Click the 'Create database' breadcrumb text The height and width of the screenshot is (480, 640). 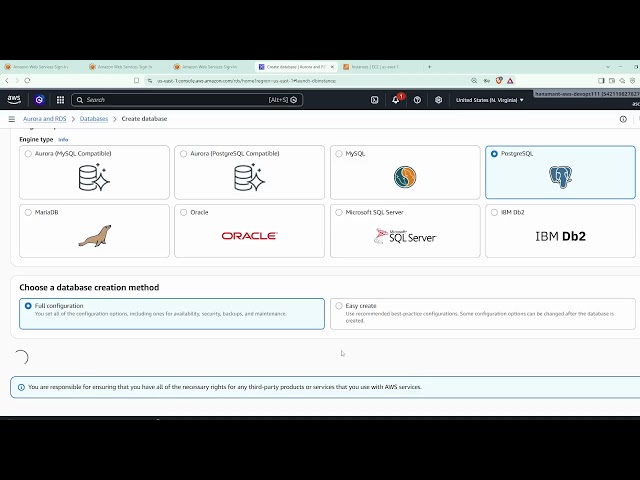pos(144,119)
